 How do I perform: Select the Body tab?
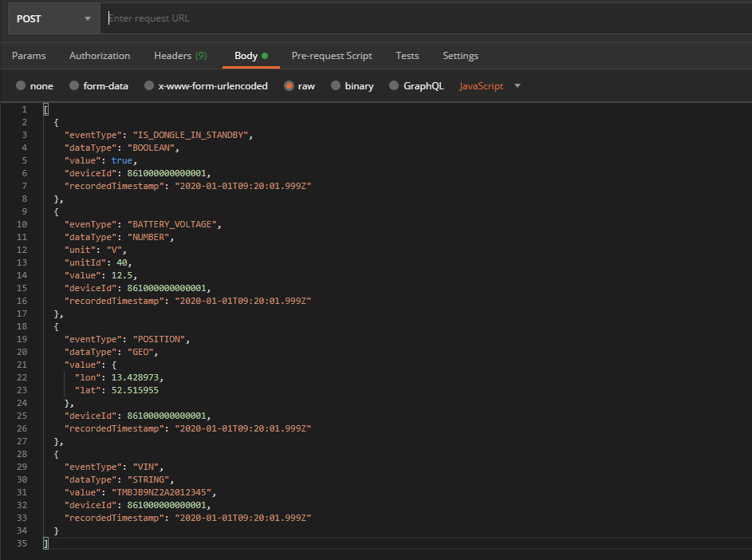coord(246,56)
